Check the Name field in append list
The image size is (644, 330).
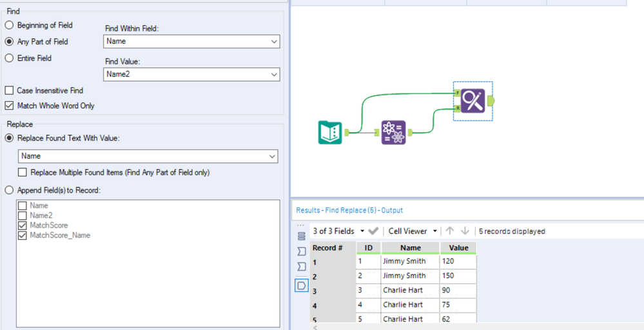[22, 205]
